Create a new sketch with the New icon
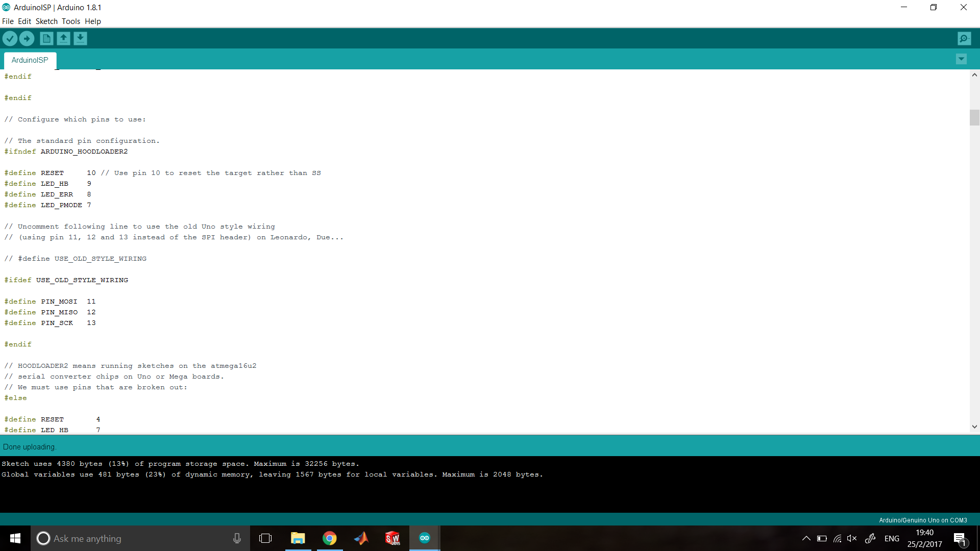980x551 pixels. click(46, 38)
